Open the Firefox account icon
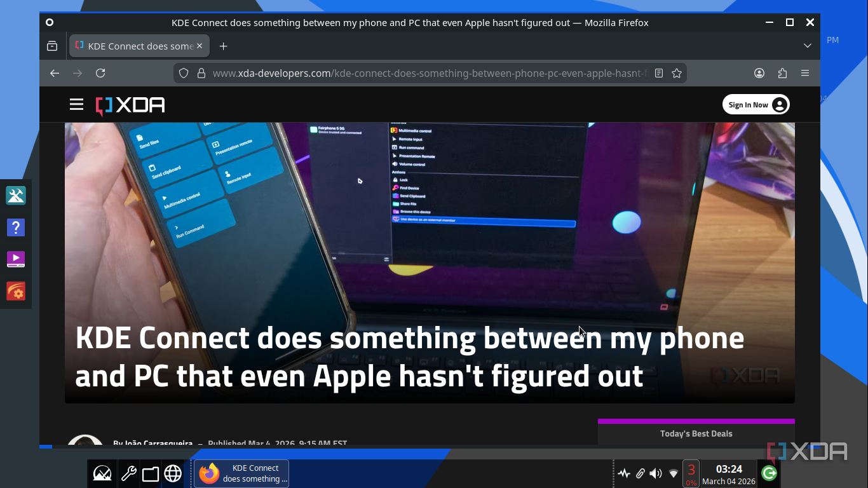The width and height of the screenshot is (868, 488). pyautogui.click(x=759, y=73)
